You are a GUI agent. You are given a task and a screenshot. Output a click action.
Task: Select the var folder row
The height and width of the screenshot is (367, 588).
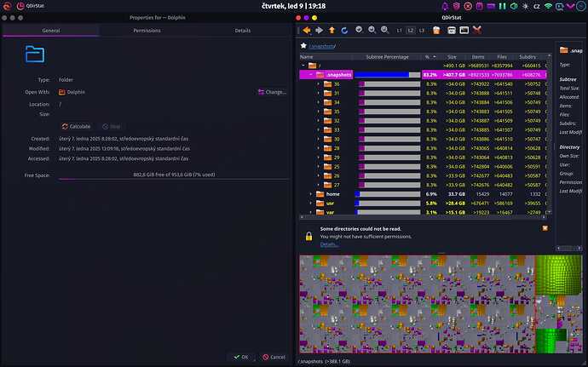(x=423, y=212)
